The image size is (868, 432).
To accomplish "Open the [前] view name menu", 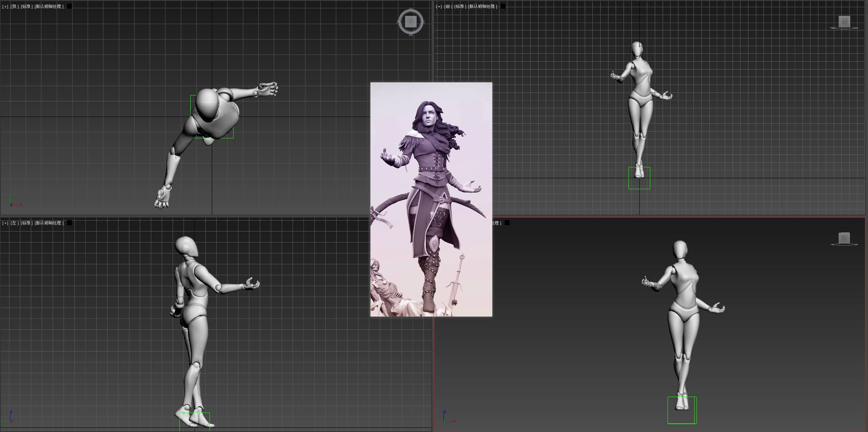I will [448, 6].
